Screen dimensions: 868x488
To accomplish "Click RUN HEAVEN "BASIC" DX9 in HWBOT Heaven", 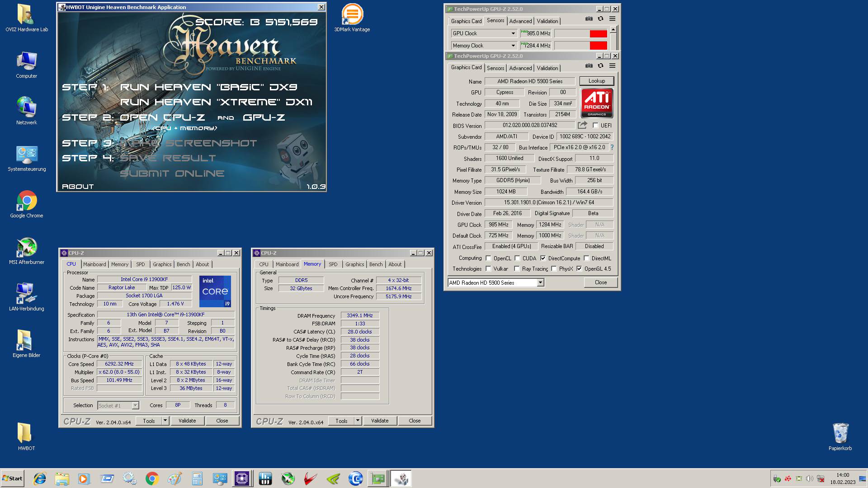I will pyautogui.click(x=208, y=87).
